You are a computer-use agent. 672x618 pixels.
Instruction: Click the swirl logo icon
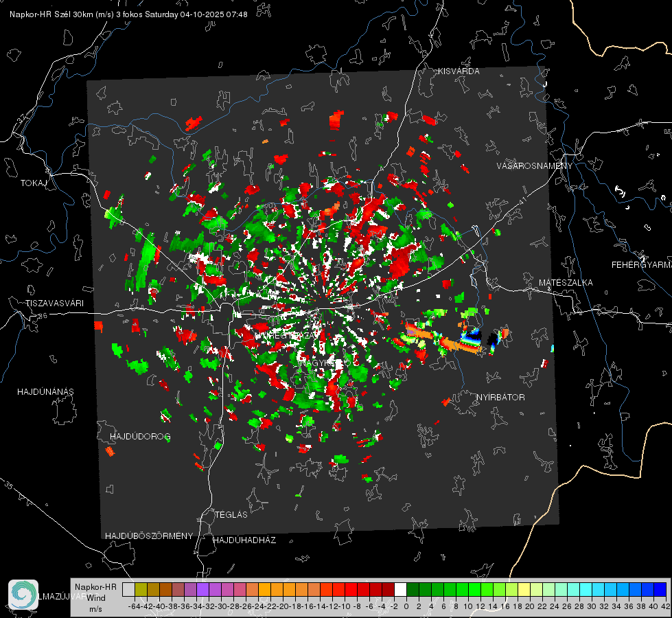click(23, 595)
